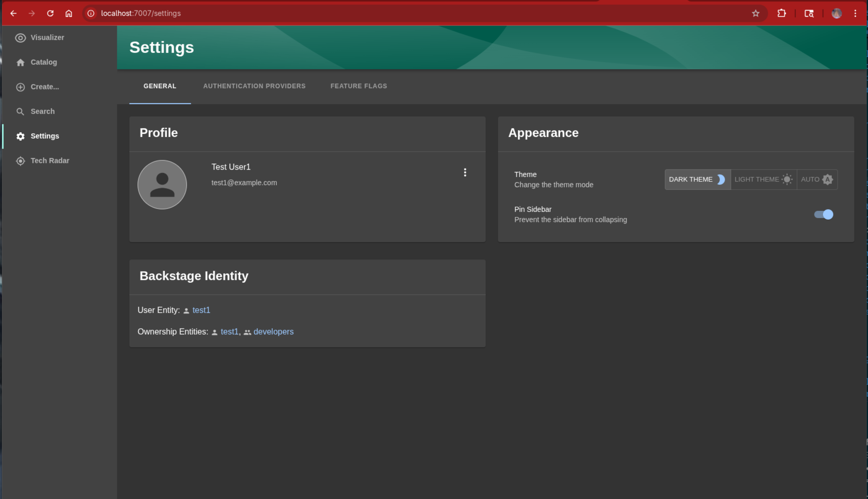Bookmark this page with star icon
The width and height of the screenshot is (868, 499).
click(755, 13)
